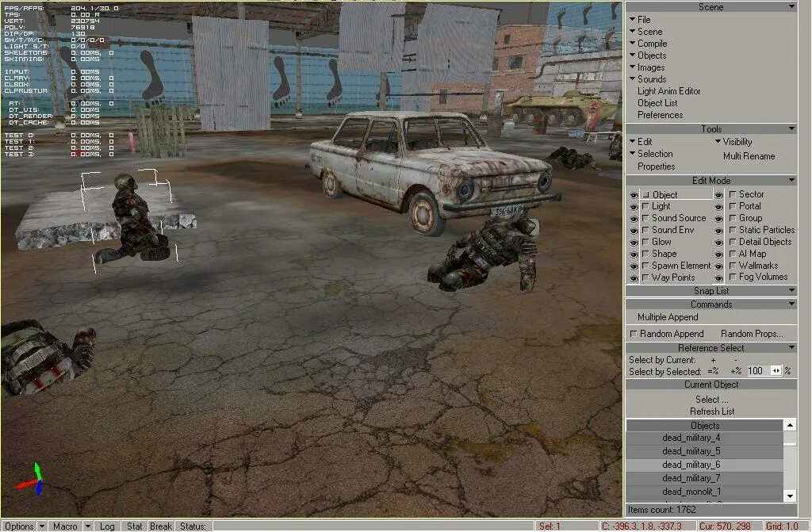
Task: Open Light Anim Editor
Action: (x=668, y=91)
